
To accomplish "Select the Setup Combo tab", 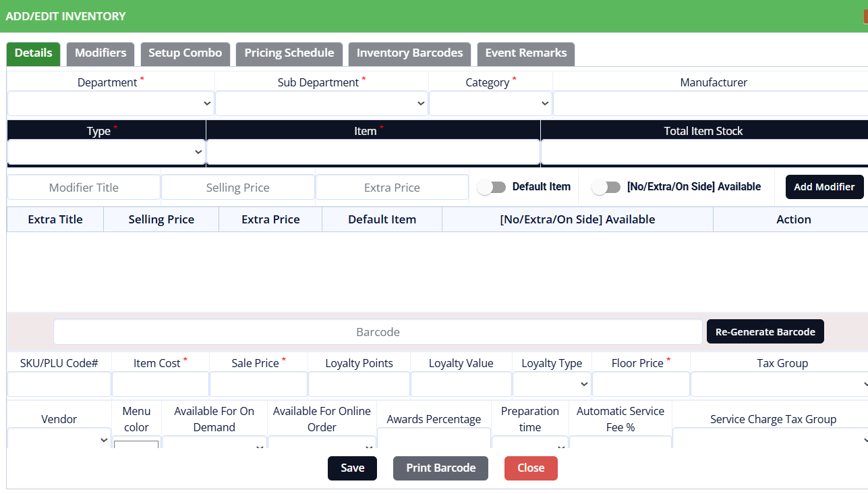I will pos(185,53).
